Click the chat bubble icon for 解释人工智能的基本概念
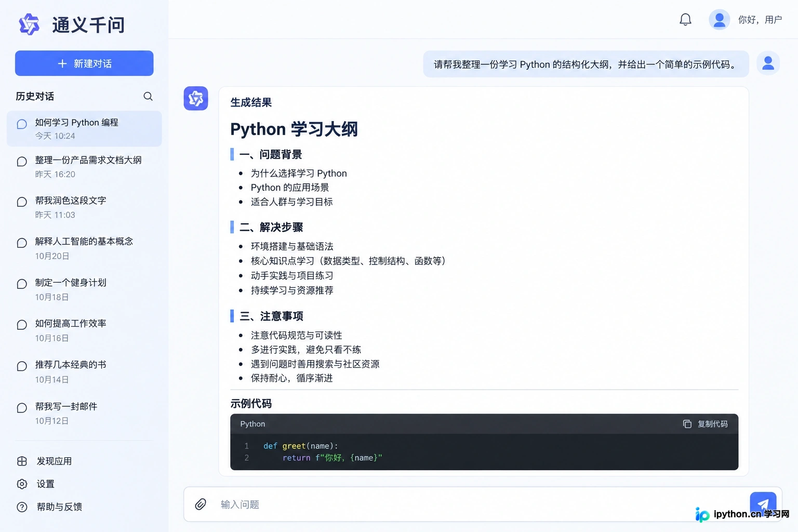The image size is (798, 532). click(x=22, y=243)
